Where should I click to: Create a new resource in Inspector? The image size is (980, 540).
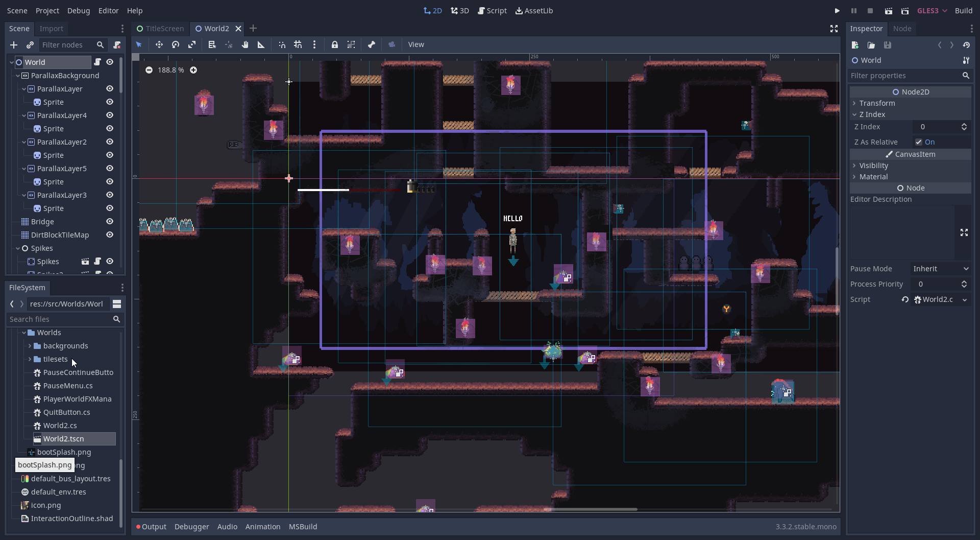[x=855, y=45]
